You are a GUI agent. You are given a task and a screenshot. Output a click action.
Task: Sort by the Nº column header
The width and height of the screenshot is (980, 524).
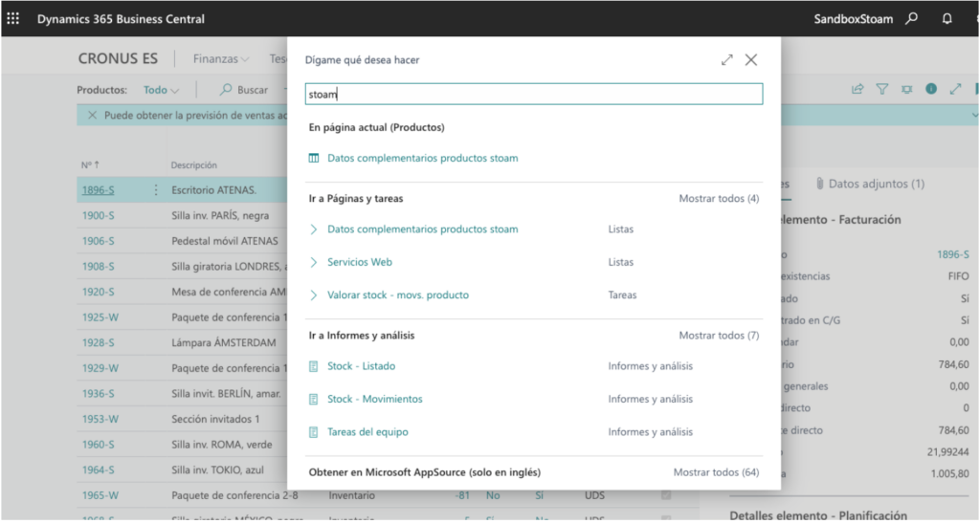pos(90,165)
